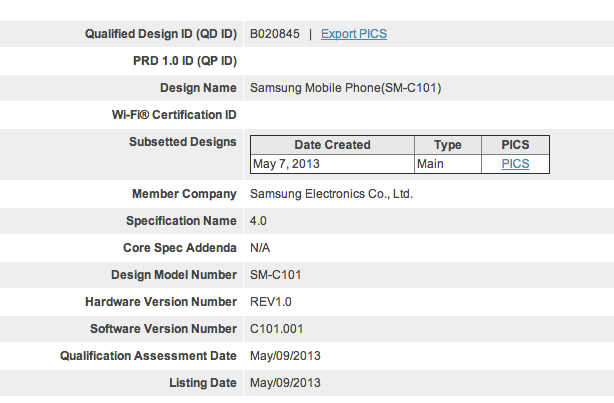Open the PICS link in the table row
The image size is (614, 403).
515,164
